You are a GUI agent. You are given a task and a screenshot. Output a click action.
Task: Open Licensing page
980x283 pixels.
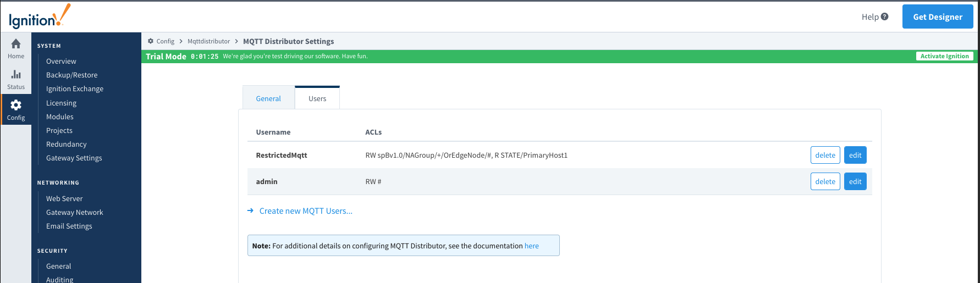pyautogui.click(x=61, y=103)
